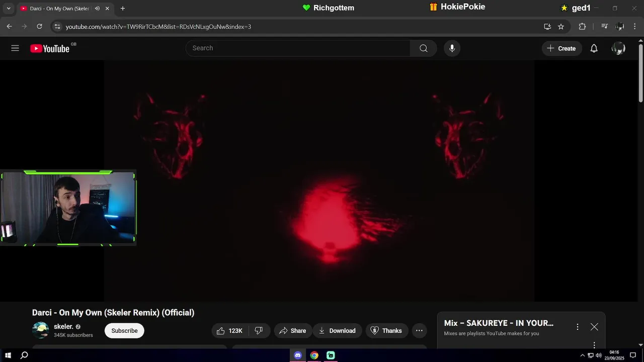Download the video
Screen dimensions: 644x362
[x=337, y=330]
